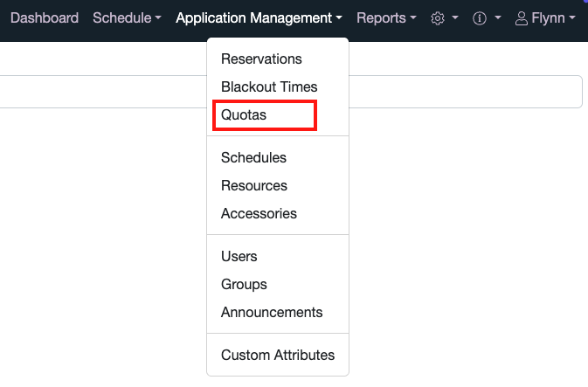This screenshot has width=588, height=387.
Task: Open Custom Attributes menu item
Action: point(278,355)
